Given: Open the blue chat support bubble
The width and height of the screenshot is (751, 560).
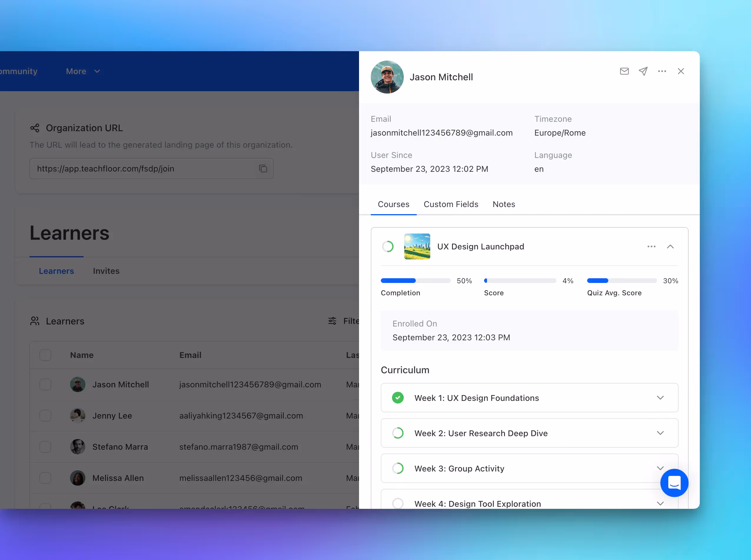Looking at the screenshot, I should coord(674,483).
